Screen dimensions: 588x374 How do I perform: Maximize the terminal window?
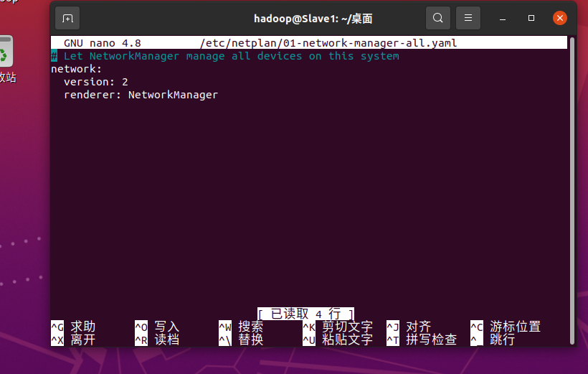point(531,18)
